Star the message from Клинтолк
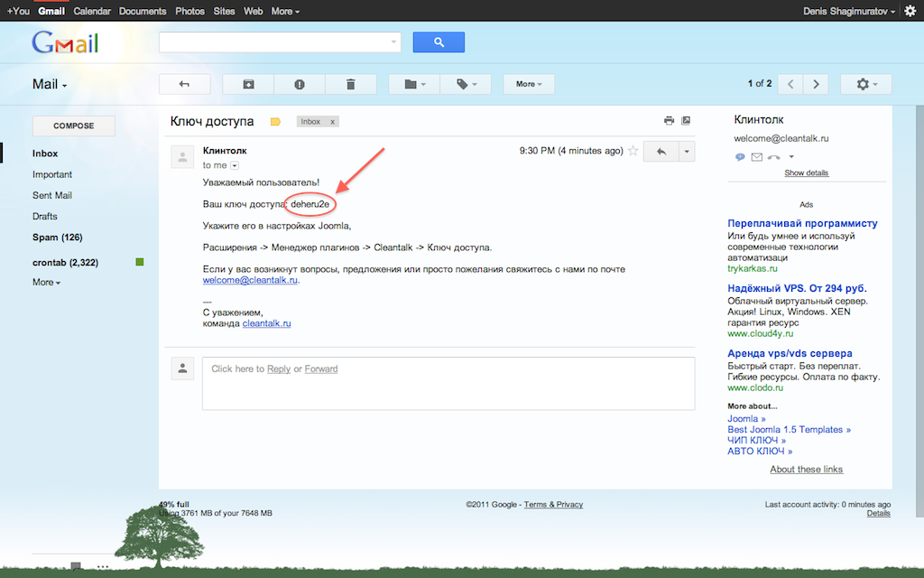 pyautogui.click(x=633, y=151)
